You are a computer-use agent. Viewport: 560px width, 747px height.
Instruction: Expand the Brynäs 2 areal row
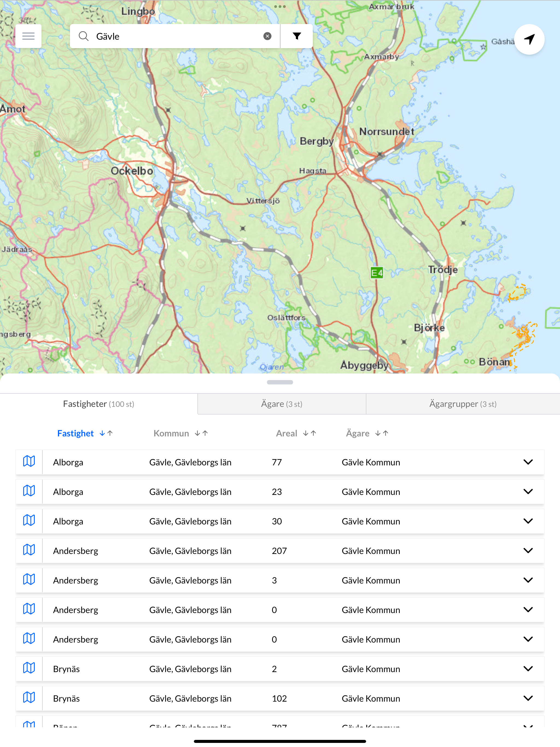tap(528, 668)
